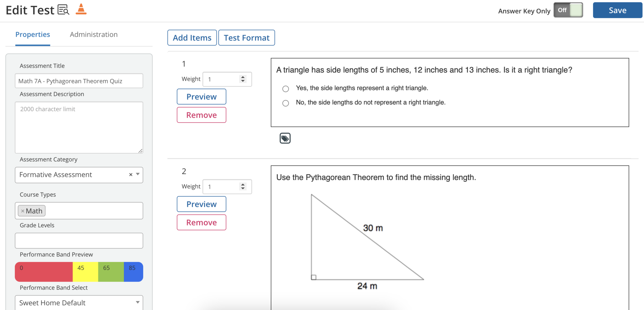Click the orange traffic cone icon
644x310 pixels.
[81, 9]
